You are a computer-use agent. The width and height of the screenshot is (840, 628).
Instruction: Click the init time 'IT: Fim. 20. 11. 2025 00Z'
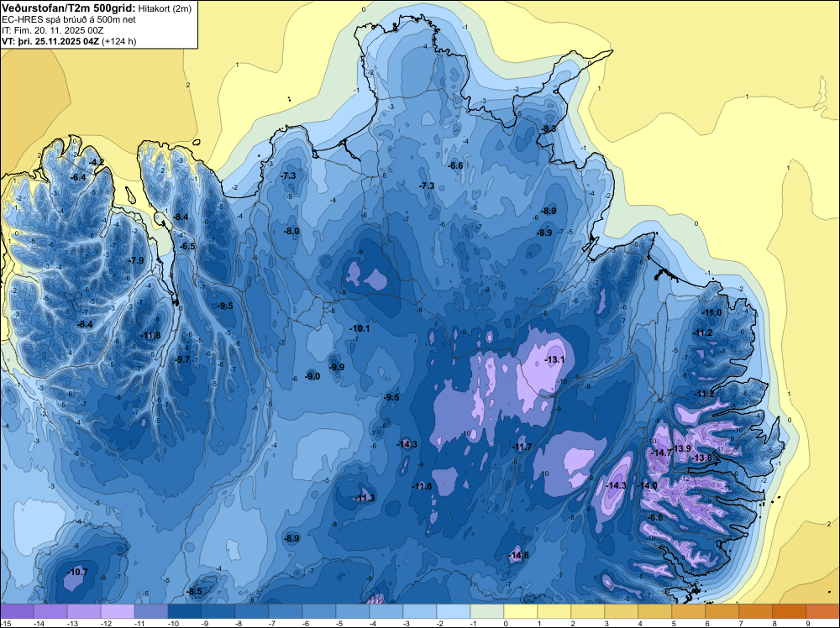click(x=52, y=30)
